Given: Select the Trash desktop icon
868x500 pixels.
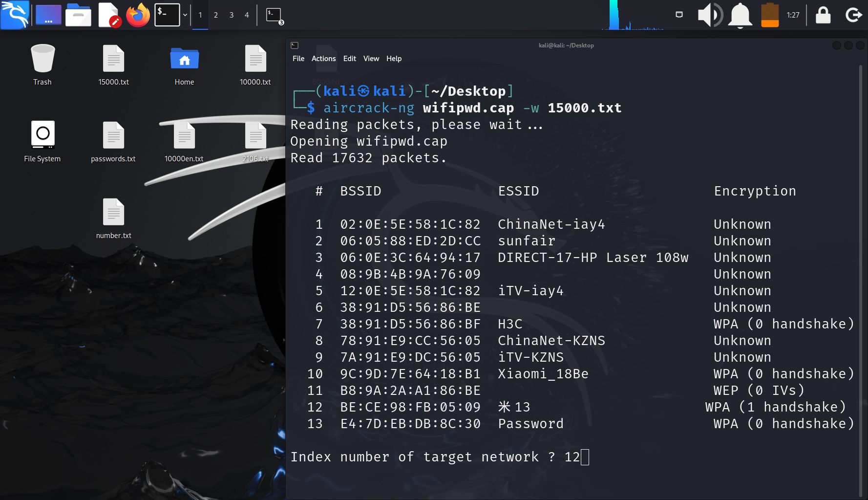Looking at the screenshot, I should tap(42, 65).
